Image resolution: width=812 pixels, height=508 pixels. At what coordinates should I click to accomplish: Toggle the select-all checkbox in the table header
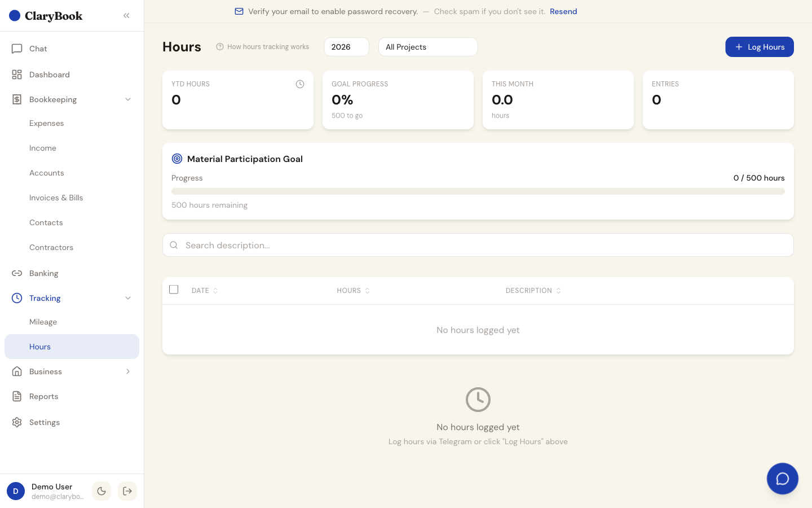174,289
